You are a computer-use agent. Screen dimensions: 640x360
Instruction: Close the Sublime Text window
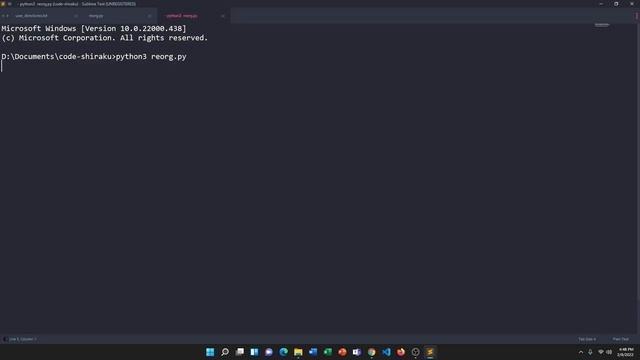[x=632, y=4]
